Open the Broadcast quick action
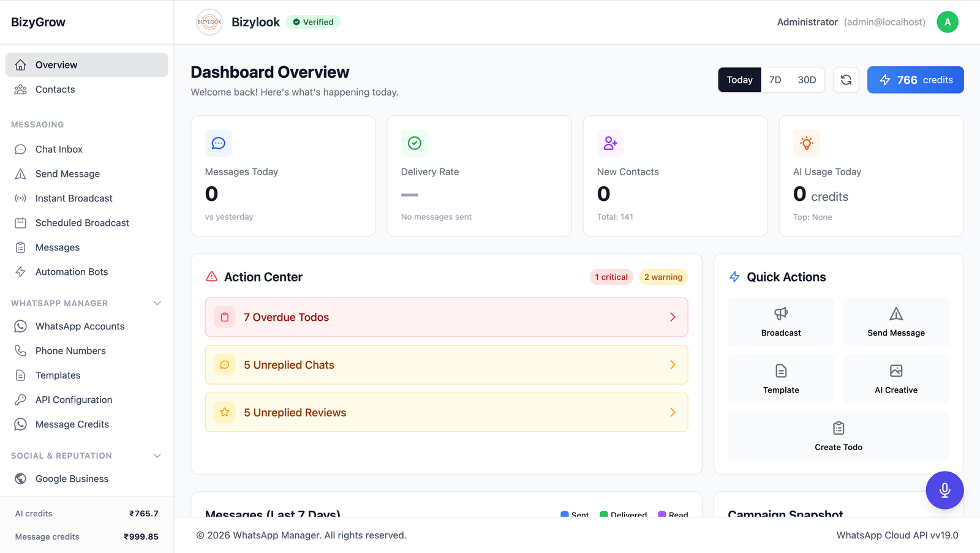This screenshot has height=553, width=980. [780, 322]
